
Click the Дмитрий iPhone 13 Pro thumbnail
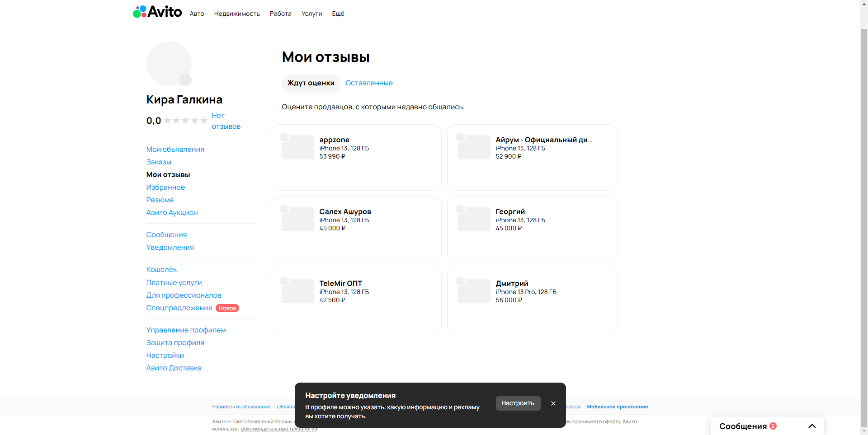point(474,291)
